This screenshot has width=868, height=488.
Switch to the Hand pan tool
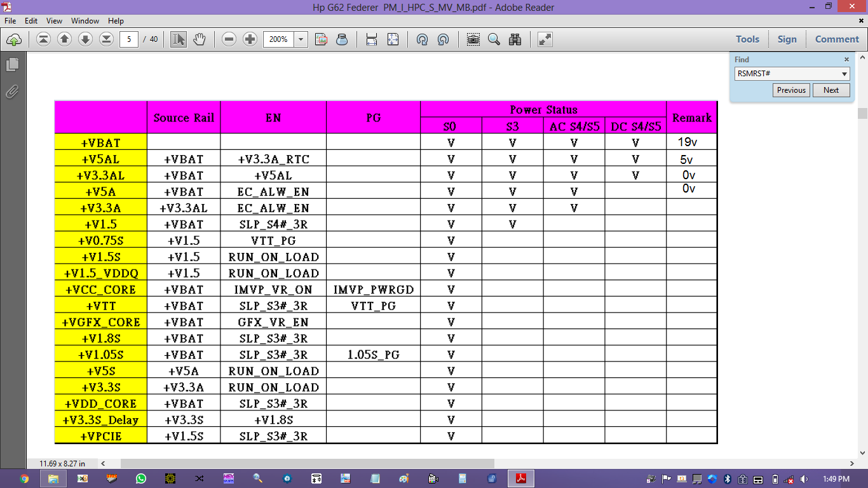[200, 39]
